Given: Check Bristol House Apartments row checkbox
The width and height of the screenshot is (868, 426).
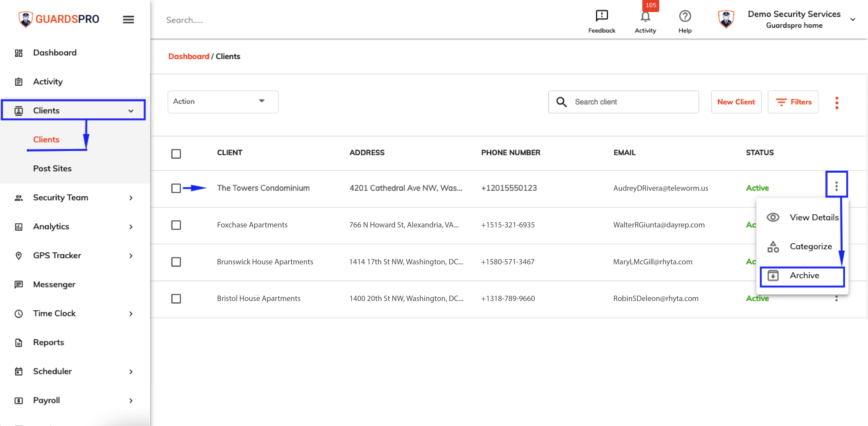Looking at the screenshot, I should 176,299.
